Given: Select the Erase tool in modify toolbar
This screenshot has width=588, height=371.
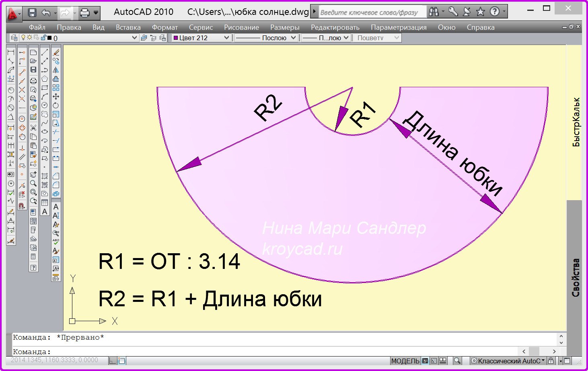Looking at the screenshot, I should 56,52.
